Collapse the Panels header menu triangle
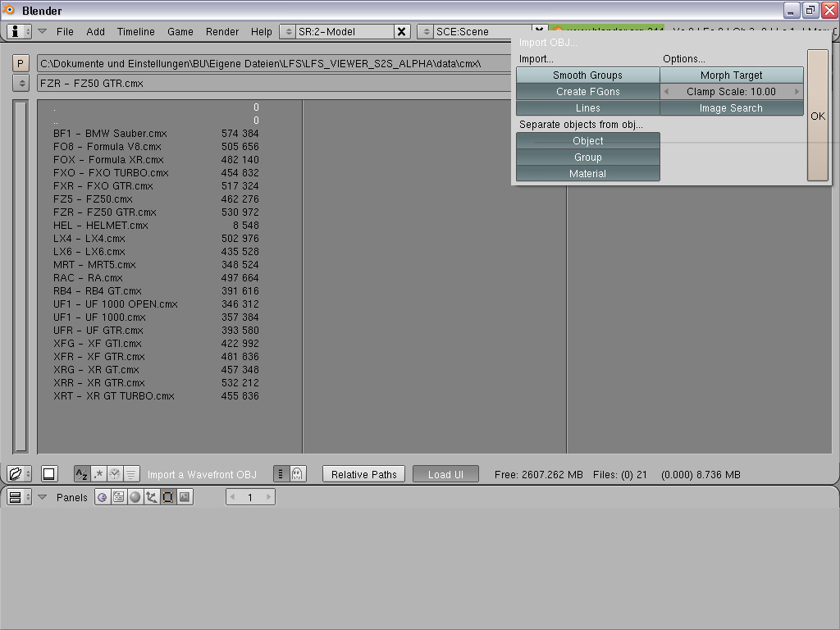Viewport: 840px width, 630px height. 43,497
